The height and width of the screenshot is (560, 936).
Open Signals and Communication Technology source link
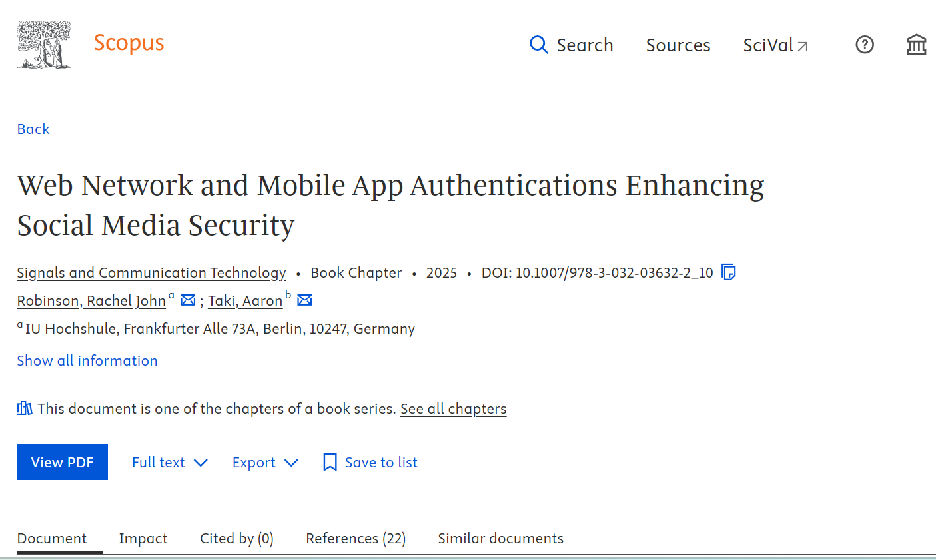(x=151, y=272)
